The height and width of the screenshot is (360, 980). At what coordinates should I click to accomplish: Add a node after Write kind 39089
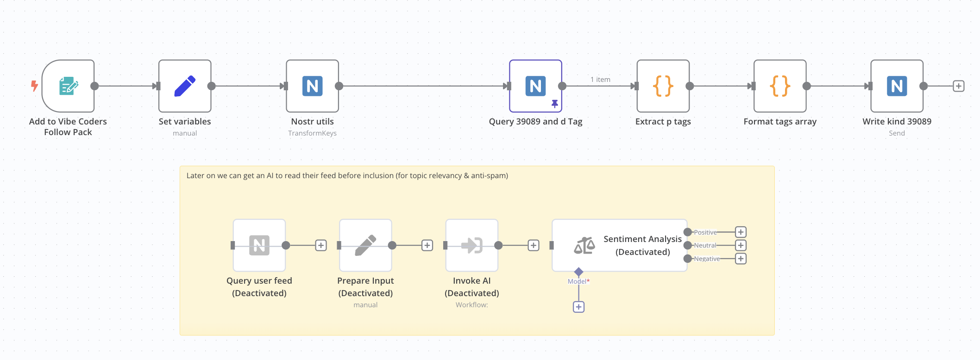(x=958, y=86)
